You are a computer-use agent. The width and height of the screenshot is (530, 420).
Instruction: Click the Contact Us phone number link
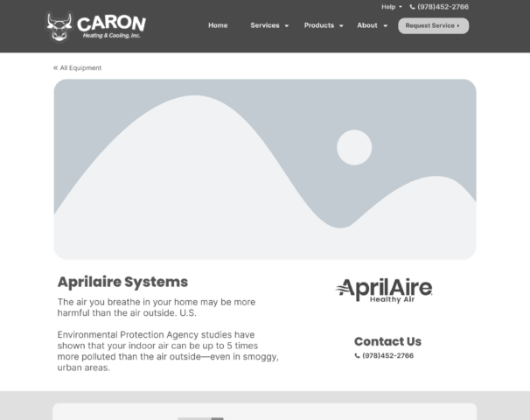387,356
